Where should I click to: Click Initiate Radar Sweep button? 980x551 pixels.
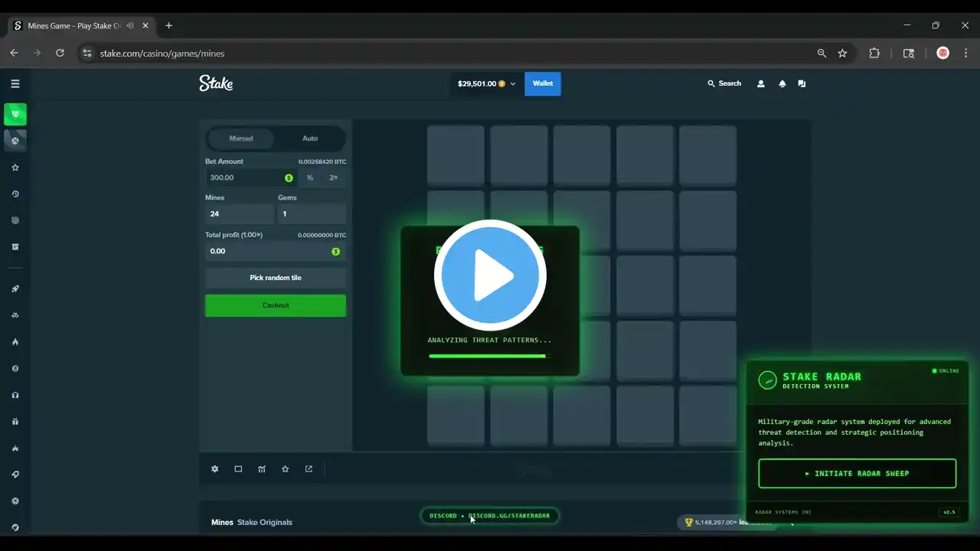pos(857,474)
